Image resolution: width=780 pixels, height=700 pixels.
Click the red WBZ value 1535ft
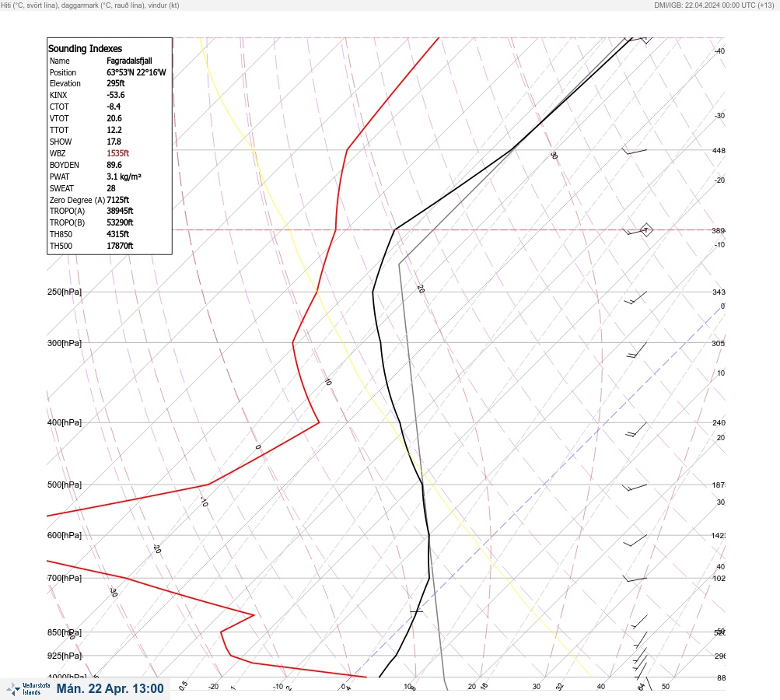[x=118, y=153]
